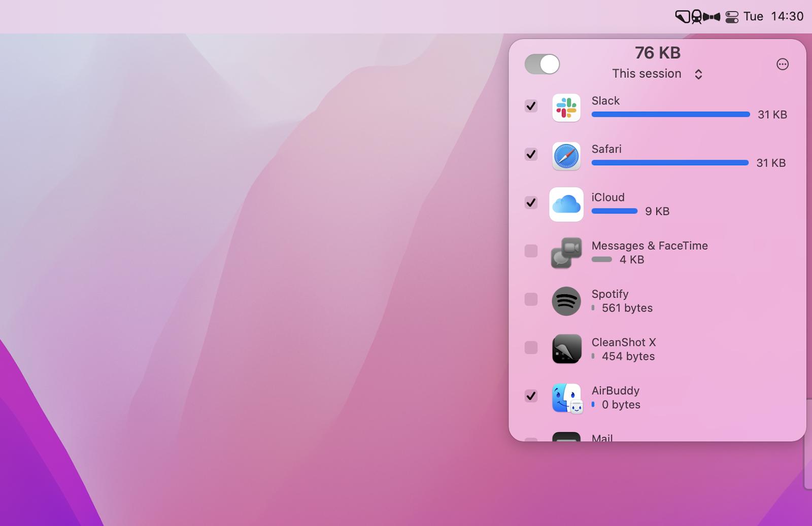Open the This session period dropdown

pos(647,74)
